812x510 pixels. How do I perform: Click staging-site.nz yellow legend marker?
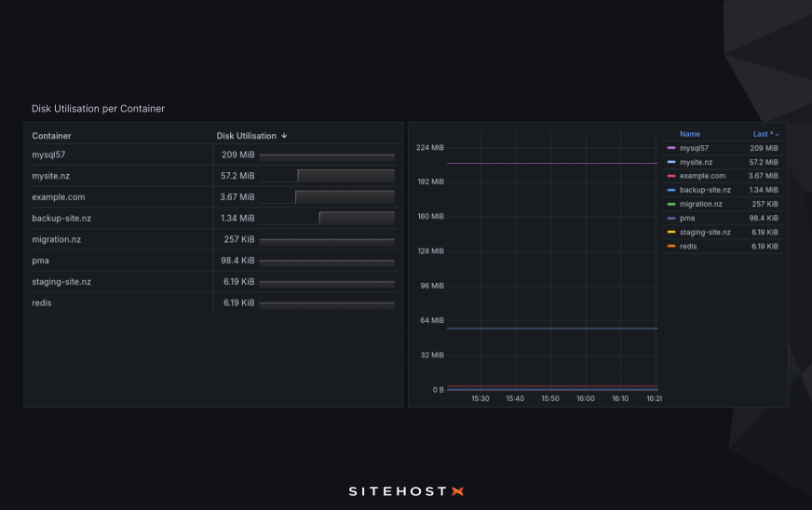(x=671, y=232)
